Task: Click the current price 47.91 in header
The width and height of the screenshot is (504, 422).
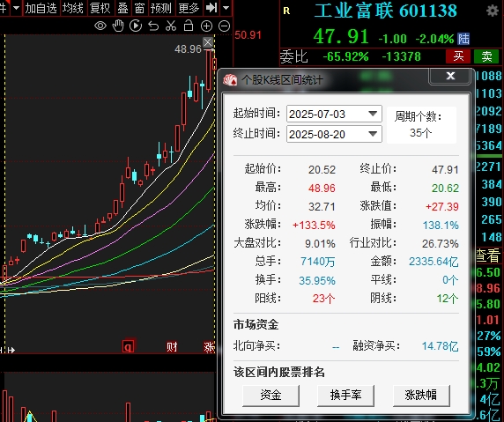Action: click(x=341, y=36)
